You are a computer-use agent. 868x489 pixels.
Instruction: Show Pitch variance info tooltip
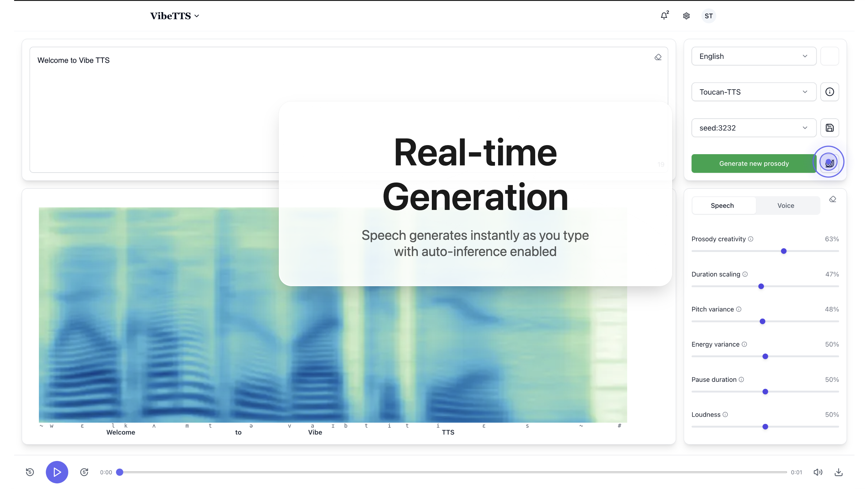click(738, 309)
